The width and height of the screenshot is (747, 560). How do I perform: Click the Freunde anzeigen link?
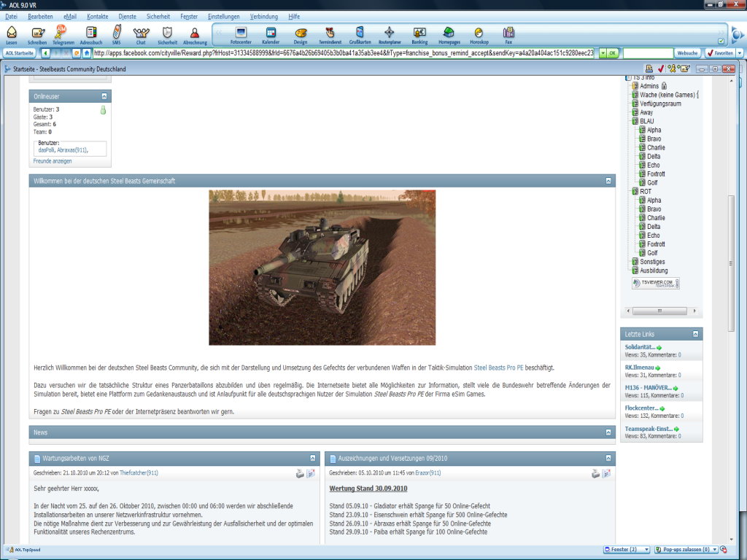53,160
